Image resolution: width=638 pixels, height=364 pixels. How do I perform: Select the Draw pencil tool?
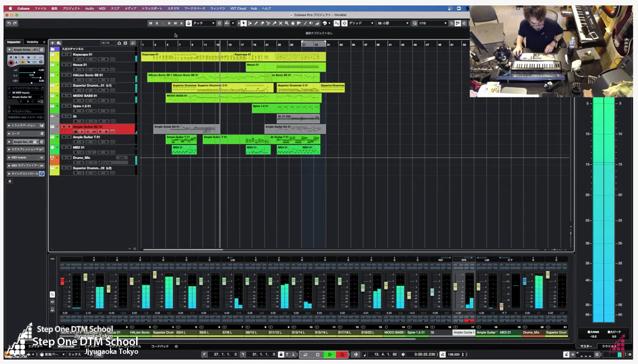(256, 23)
